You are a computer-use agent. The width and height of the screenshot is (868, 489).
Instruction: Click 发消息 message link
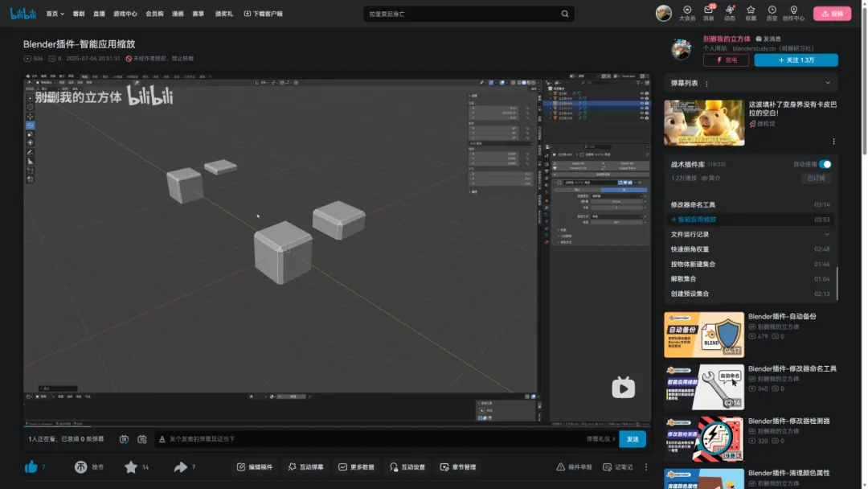[768, 39]
